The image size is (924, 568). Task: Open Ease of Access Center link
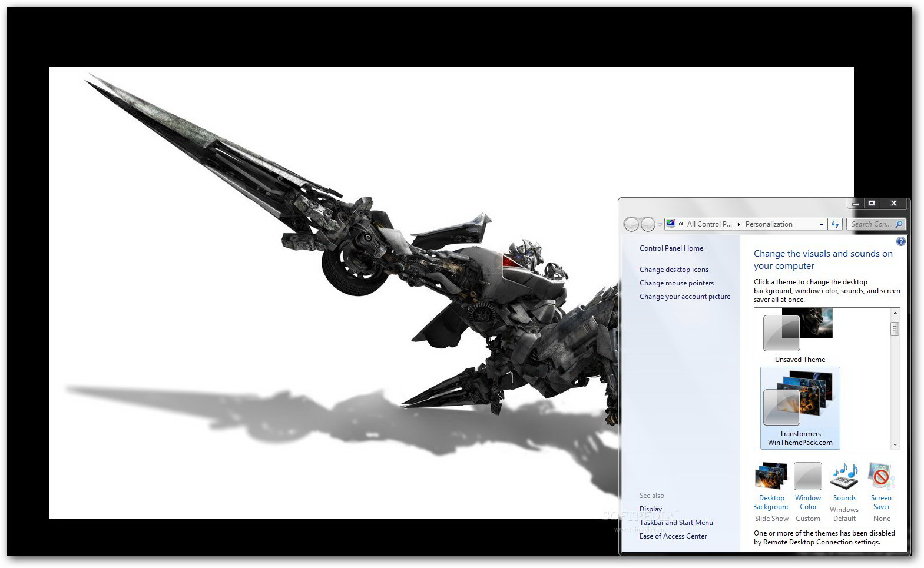(x=673, y=536)
